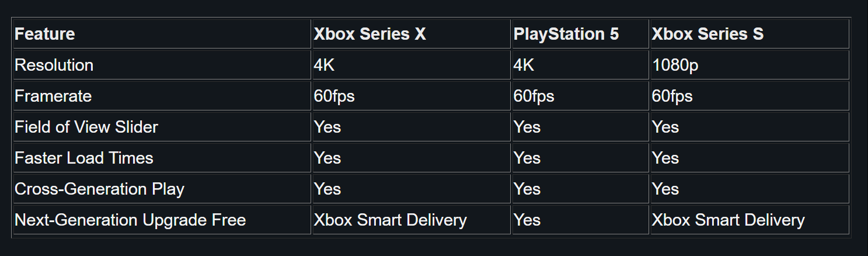Image resolution: width=868 pixels, height=256 pixels.
Task: Click the PlayStation 5 column header
Action: coord(566,34)
